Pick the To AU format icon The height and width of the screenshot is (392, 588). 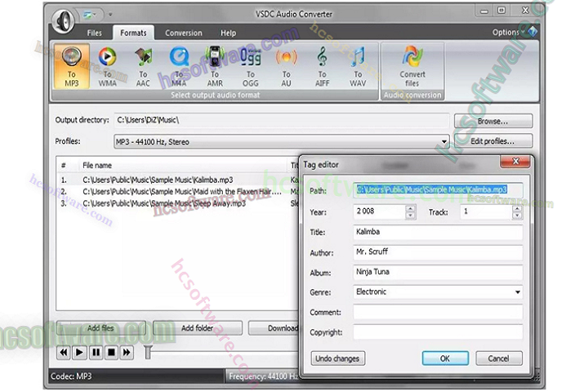pyautogui.click(x=286, y=66)
